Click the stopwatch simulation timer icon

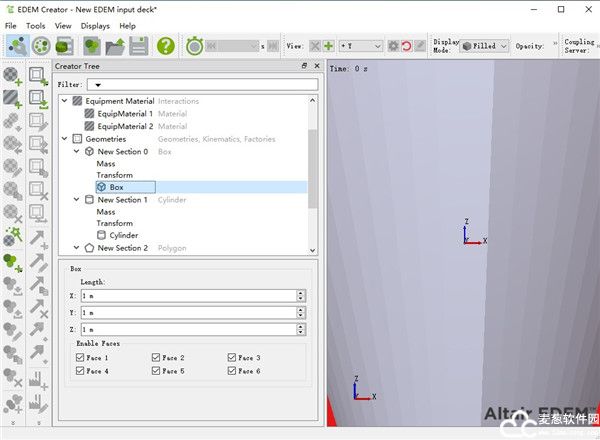(x=194, y=45)
